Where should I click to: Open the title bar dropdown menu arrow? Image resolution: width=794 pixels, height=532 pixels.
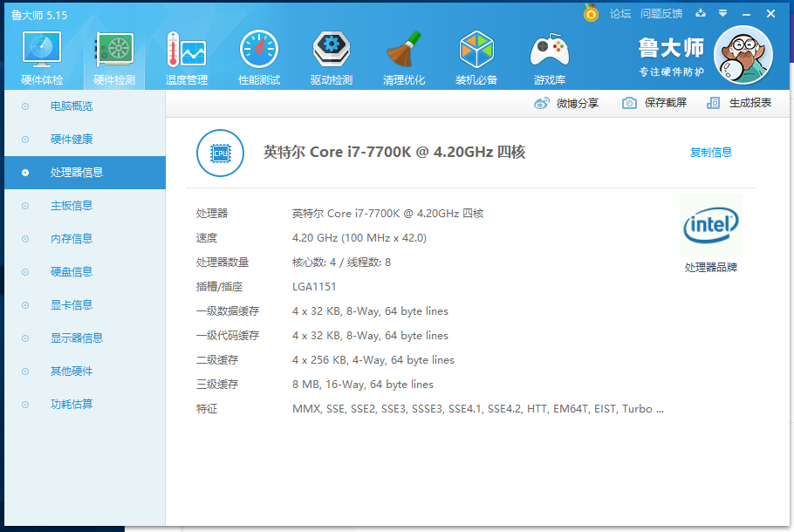723,14
